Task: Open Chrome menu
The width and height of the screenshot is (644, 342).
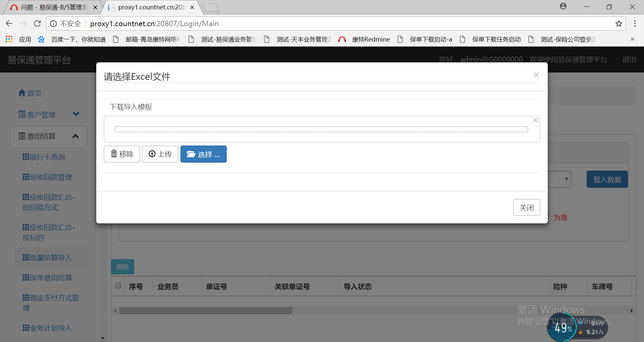Action: point(635,23)
